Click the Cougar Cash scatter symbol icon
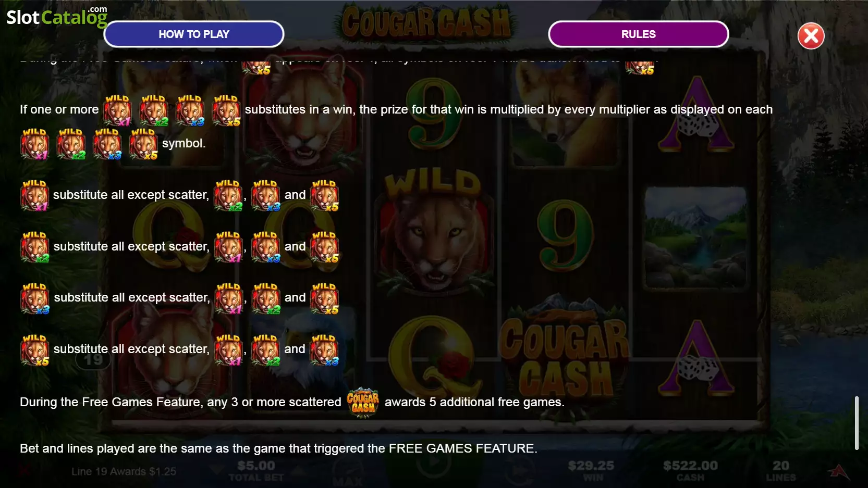Viewport: 868px width, 488px height. click(363, 402)
